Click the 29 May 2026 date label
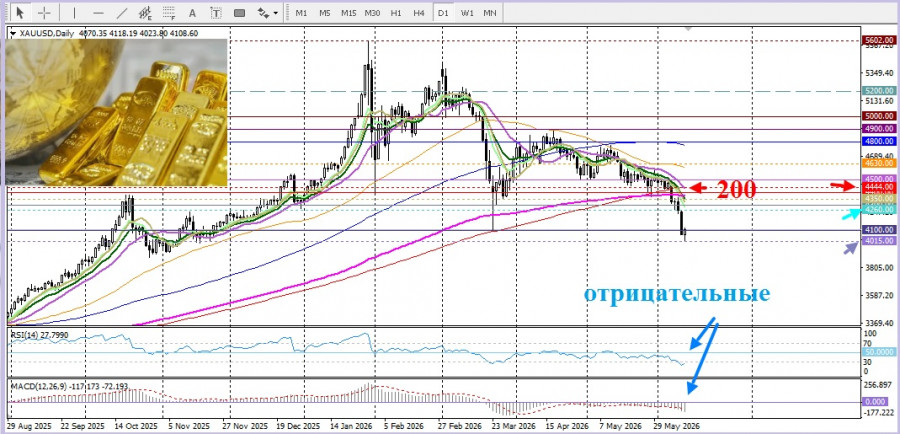The height and width of the screenshot is (434, 900). (676, 428)
